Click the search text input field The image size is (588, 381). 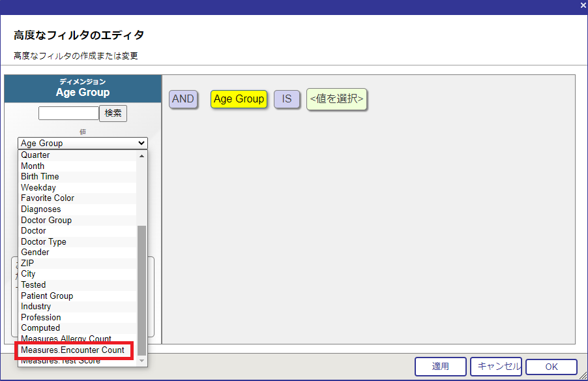click(x=68, y=113)
